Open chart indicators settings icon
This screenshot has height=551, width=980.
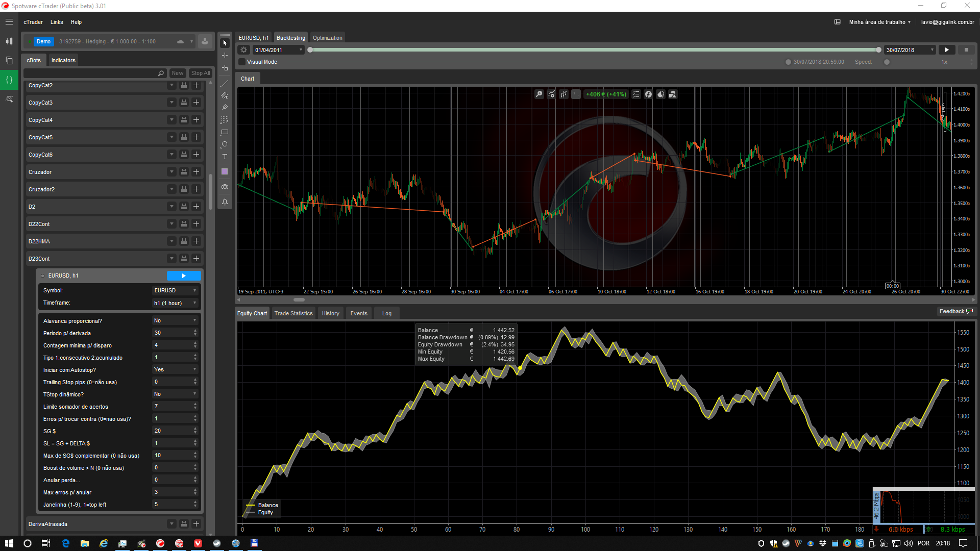click(551, 94)
